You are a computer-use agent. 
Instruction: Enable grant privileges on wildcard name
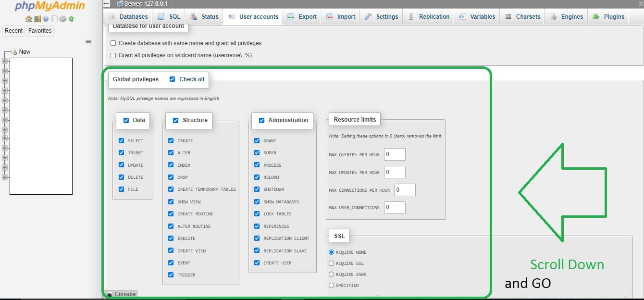pos(113,55)
